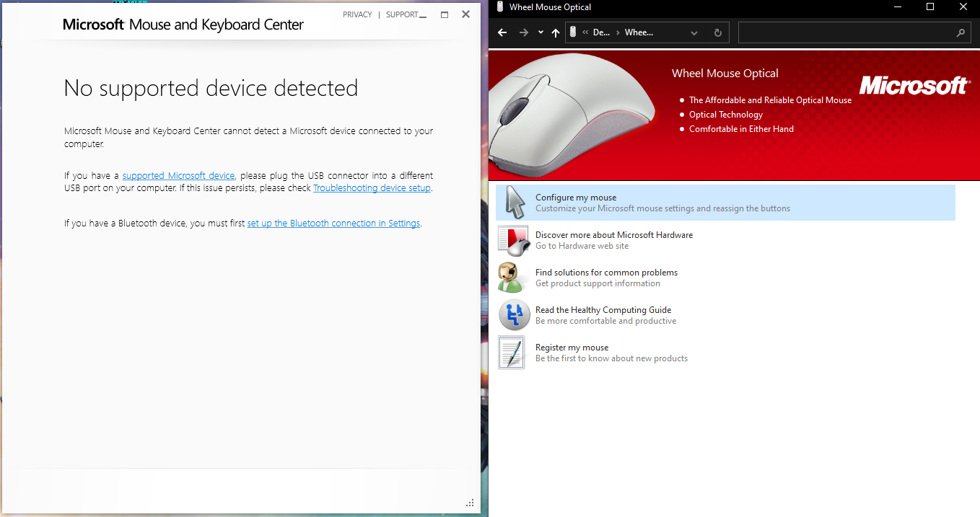Click 'Wheel Mouse Optical' banner heading
Image resolution: width=980 pixels, height=517 pixels.
(725, 74)
